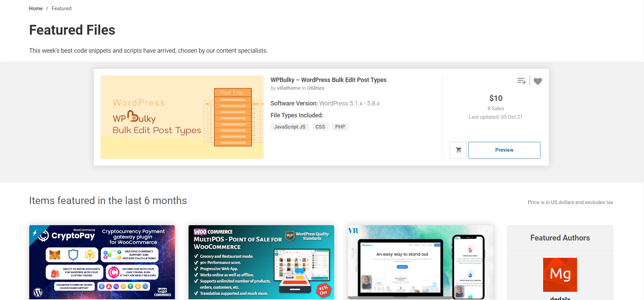Open the MultiPOS Point of Sale thumbnail
The height and width of the screenshot is (300, 644).
(x=261, y=262)
